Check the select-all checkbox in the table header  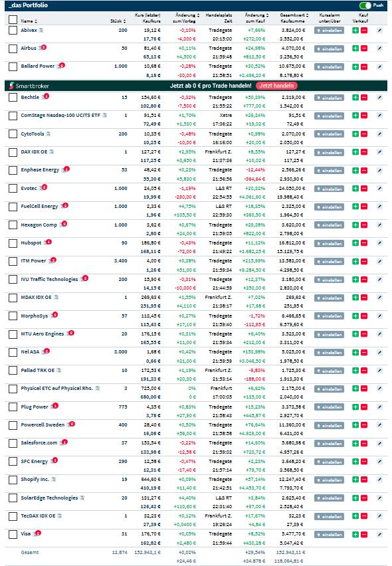[13, 21]
